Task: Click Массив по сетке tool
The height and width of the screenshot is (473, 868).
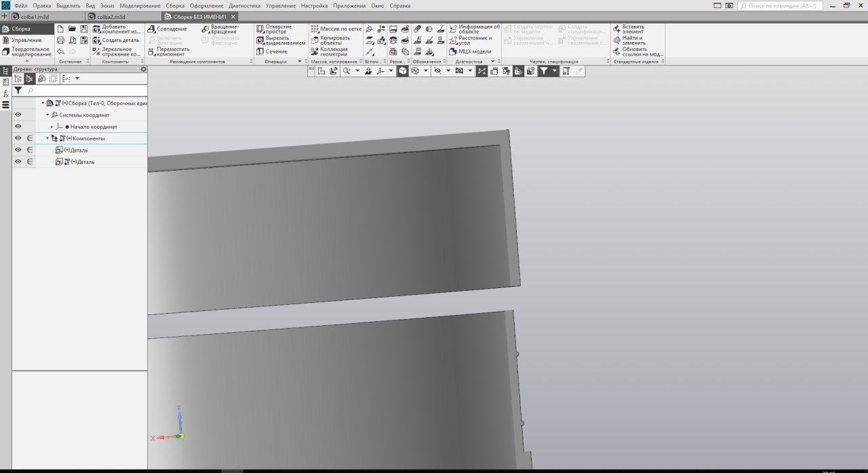Action: tap(336, 29)
